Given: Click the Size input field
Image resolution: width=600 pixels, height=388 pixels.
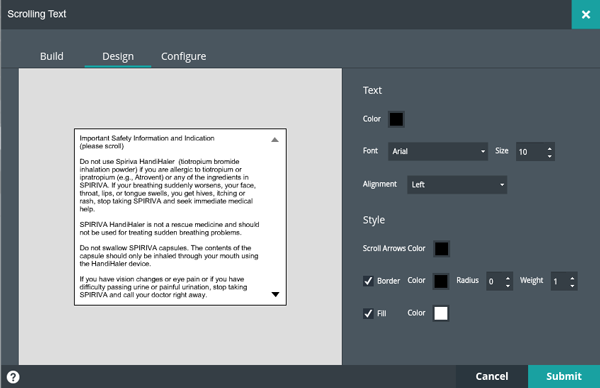Looking at the screenshot, I should pos(535,152).
